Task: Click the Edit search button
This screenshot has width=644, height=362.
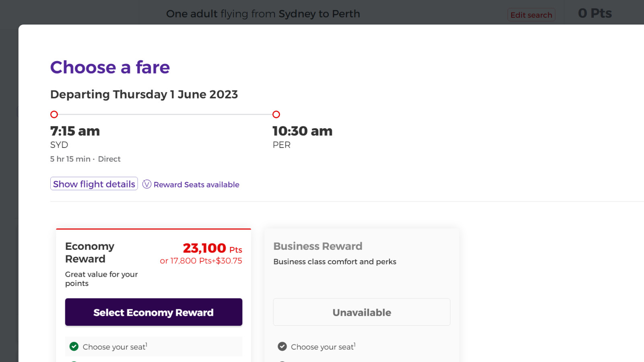Action: click(531, 15)
